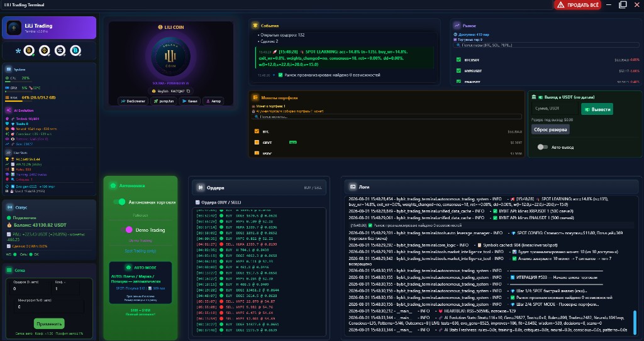Click the Ордеров (0: авто) input field
The height and width of the screenshot is (341, 644).
[30, 288]
